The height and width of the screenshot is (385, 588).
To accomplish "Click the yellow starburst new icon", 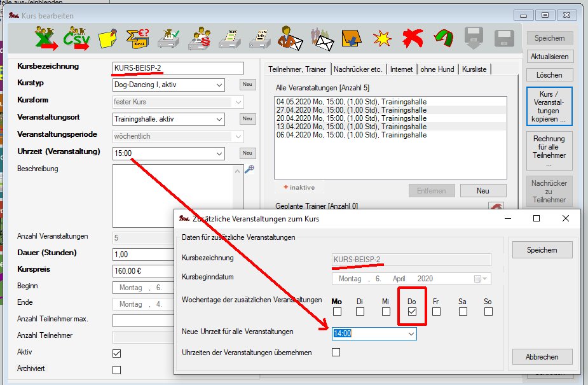I will tap(380, 40).
